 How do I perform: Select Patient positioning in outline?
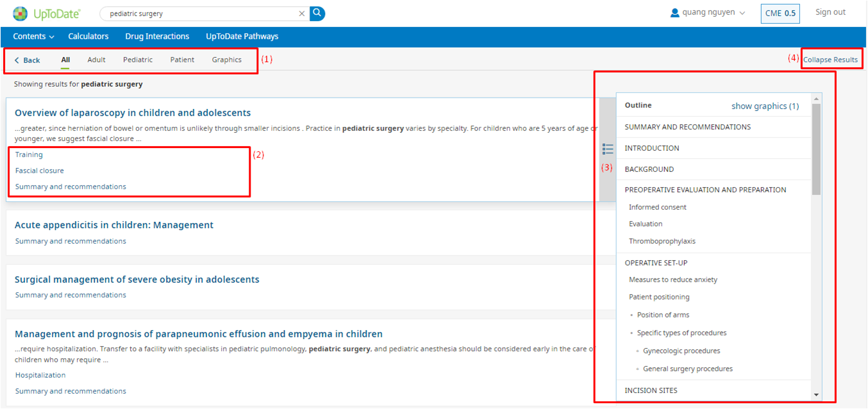tap(659, 297)
